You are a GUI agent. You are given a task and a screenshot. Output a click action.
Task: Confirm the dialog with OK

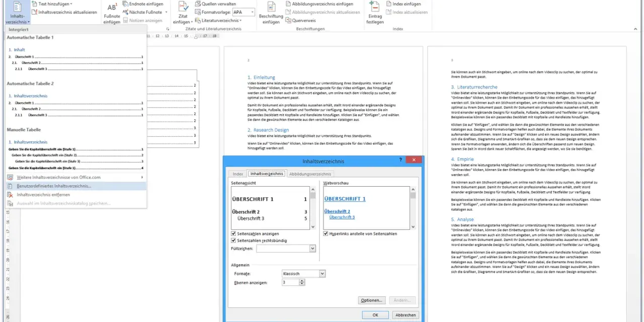(375, 315)
